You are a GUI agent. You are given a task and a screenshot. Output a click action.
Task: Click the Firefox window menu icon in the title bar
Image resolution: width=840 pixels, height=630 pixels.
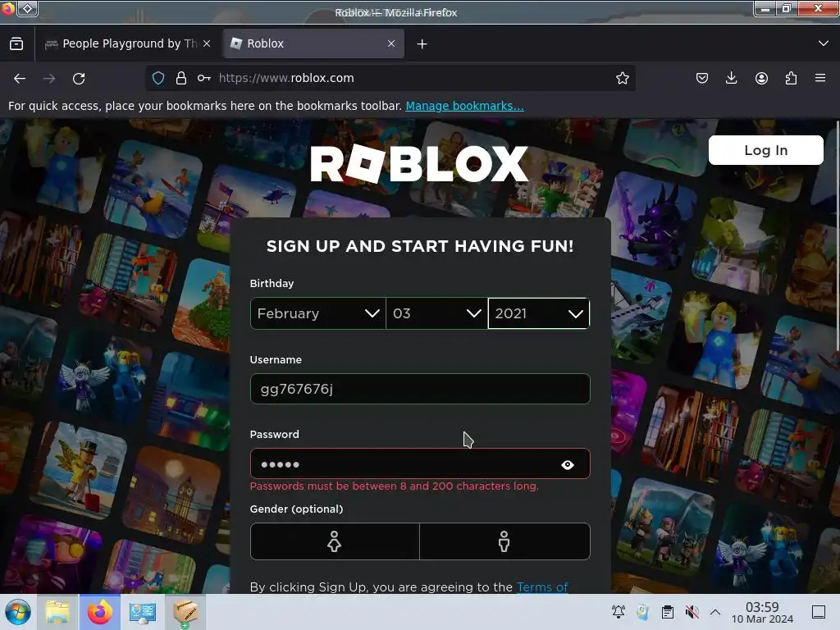[x=8, y=8]
